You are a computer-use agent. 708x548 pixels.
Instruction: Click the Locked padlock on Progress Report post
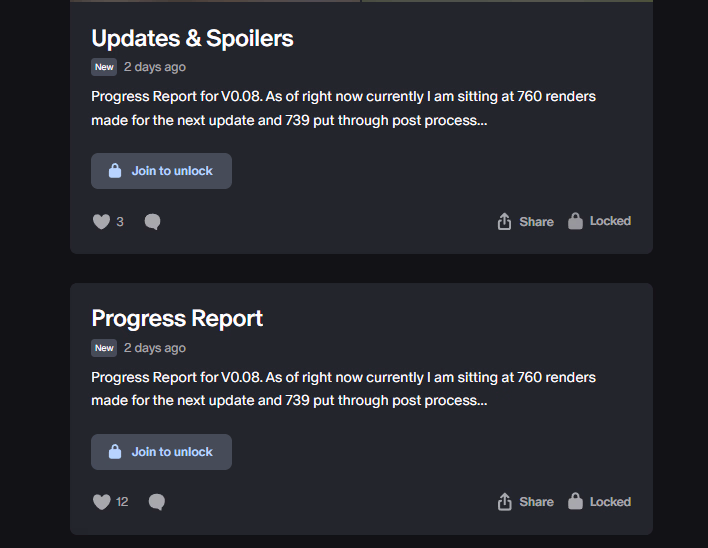click(575, 501)
